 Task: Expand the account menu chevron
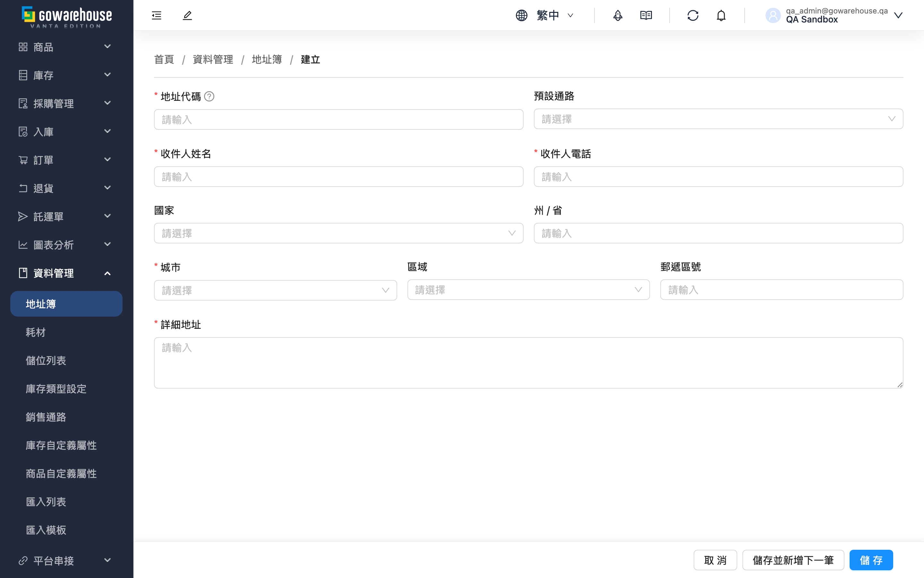pos(898,15)
